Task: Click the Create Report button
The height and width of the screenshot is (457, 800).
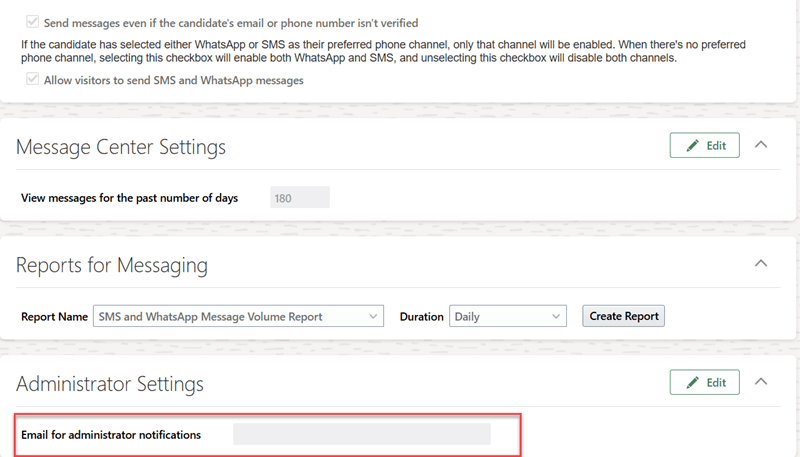Action: (x=623, y=316)
